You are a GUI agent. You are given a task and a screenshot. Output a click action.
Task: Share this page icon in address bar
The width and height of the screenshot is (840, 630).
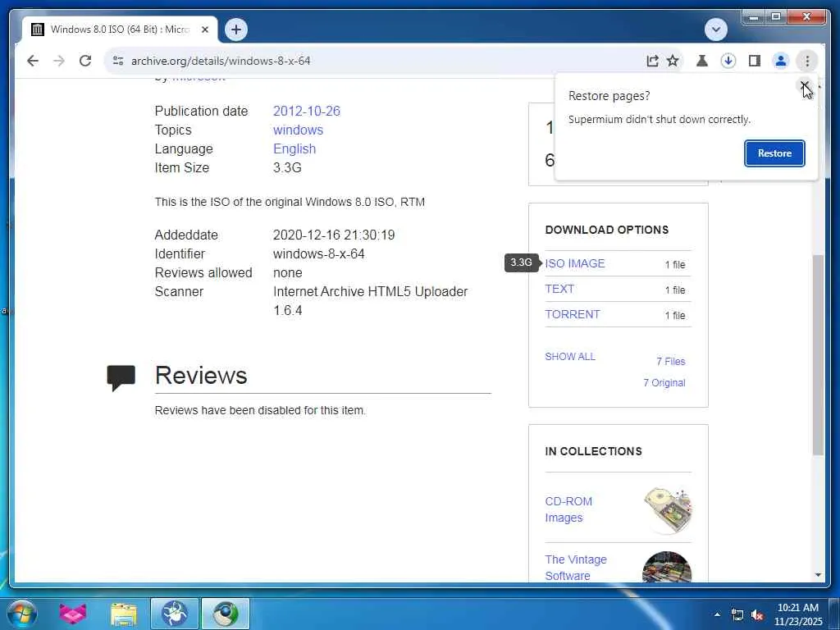(652, 61)
